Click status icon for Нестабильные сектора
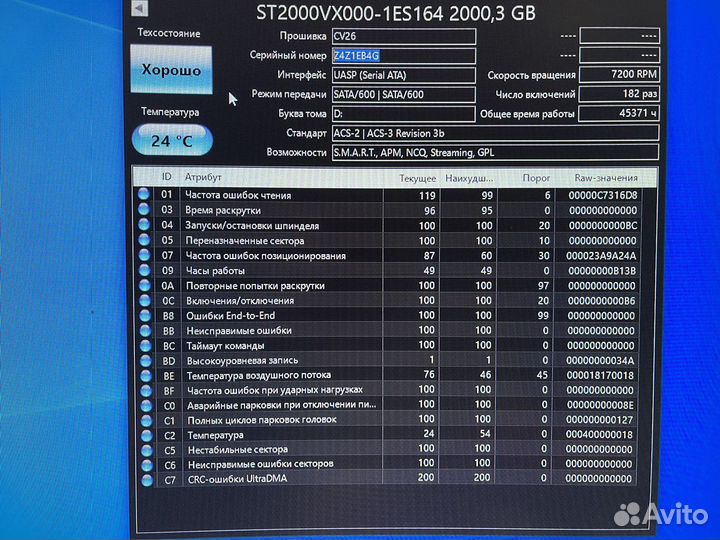720x540 pixels. coord(147,450)
